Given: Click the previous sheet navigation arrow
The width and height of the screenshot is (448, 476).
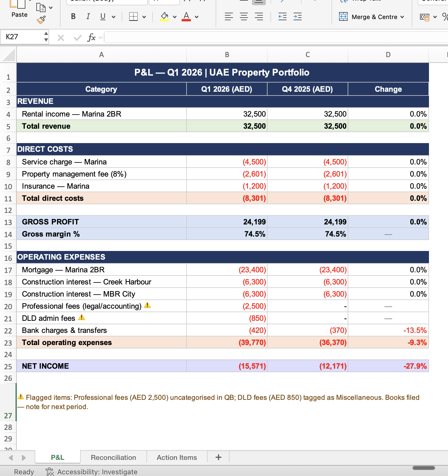Looking at the screenshot, I should click(11, 458).
